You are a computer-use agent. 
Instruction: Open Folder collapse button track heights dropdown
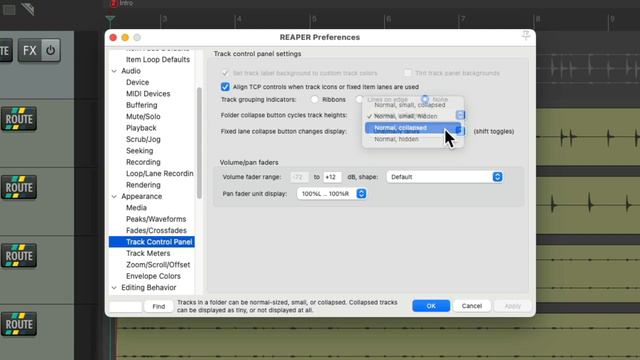click(x=460, y=115)
